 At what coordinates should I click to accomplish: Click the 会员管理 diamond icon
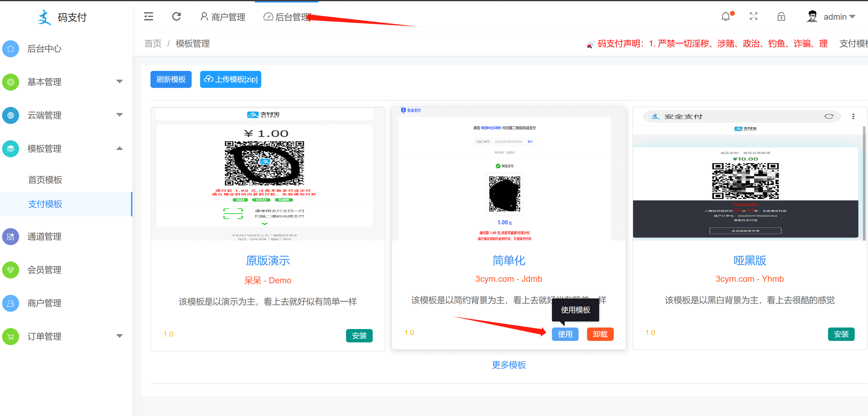(11, 270)
